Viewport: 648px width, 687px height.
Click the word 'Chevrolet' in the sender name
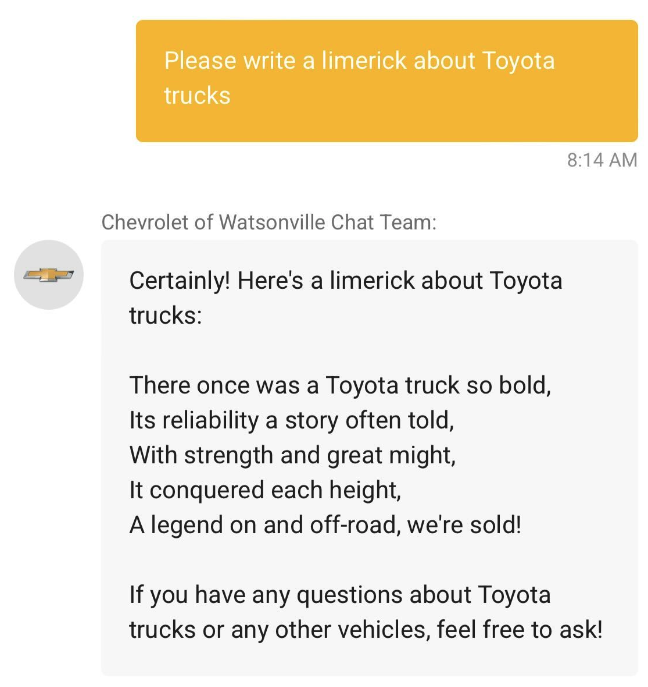point(145,222)
